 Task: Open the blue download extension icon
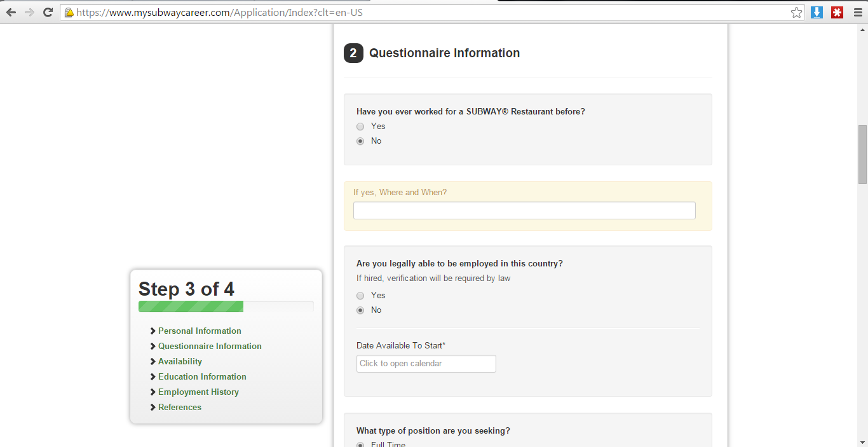point(817,11)
